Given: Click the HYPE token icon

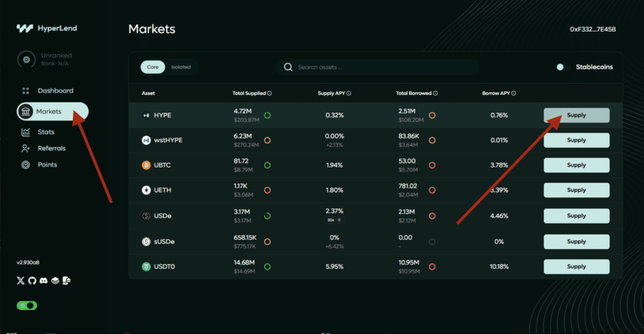Looking at the screenshot, I should point(146,116).
